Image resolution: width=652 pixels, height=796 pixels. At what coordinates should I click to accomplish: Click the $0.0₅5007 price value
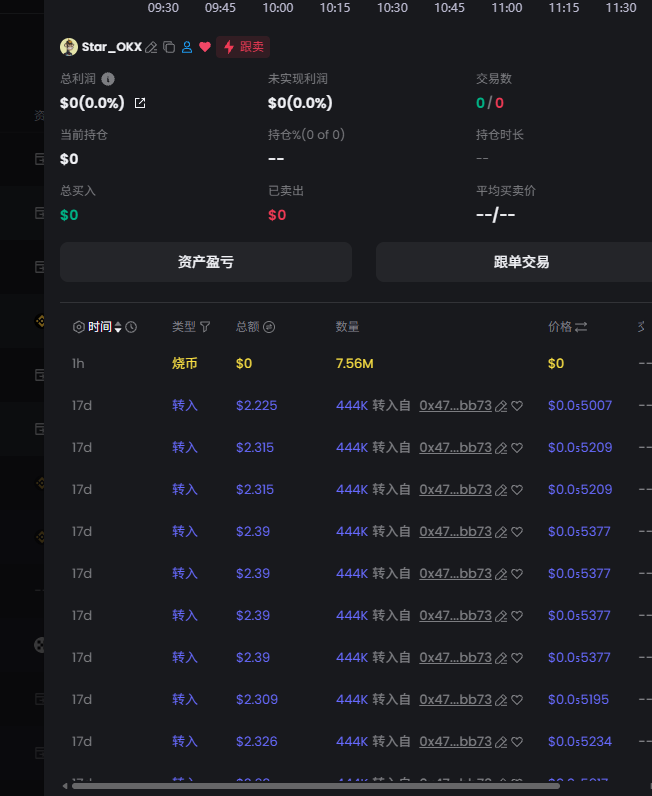pos(580,406)
